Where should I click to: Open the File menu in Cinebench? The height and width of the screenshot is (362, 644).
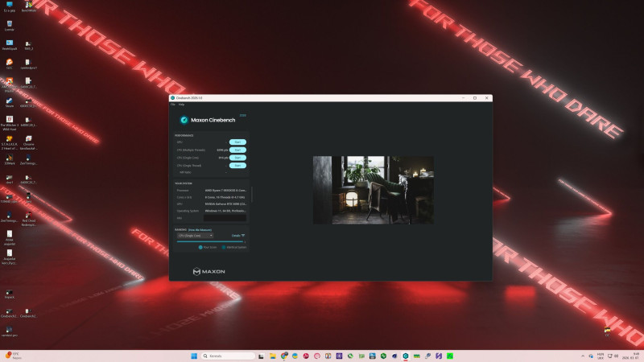click(x=173, y=105)
